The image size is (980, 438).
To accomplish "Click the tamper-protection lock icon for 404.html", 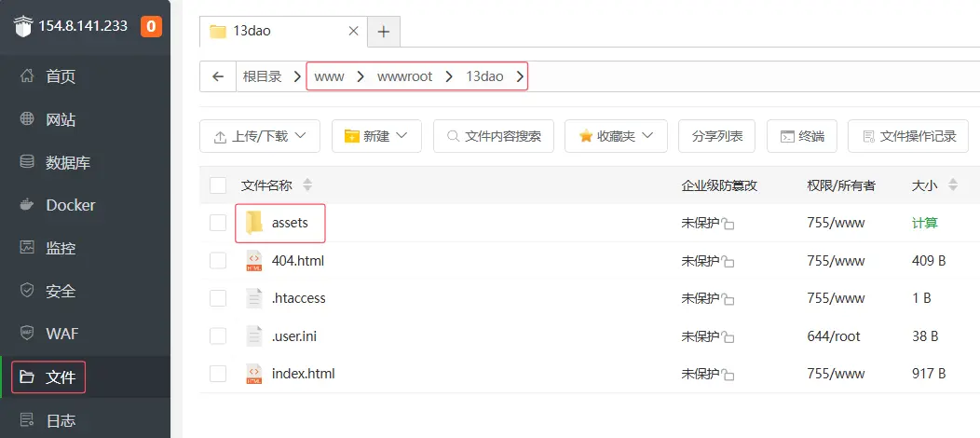I will [728, 262].
